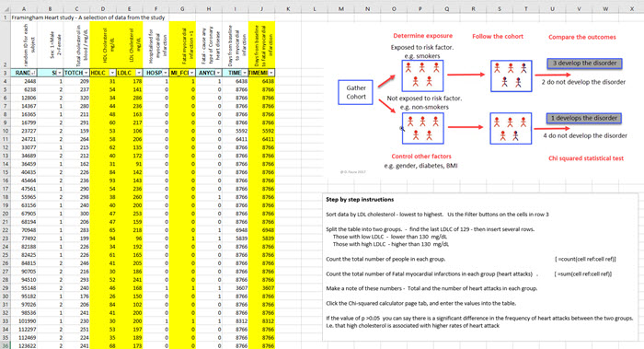This screenshot has width=644, height=349.
Task: Open the HOSP filter arrow button
Action: pos(165,73)
